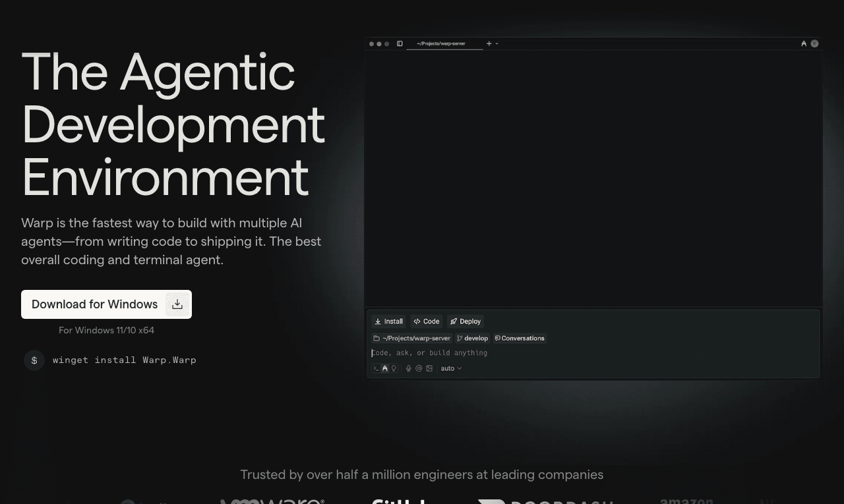Screen dimensions: 844x504
Task: Toggle the sidebar panel icon in the title bar
Action: coord(400,43)
